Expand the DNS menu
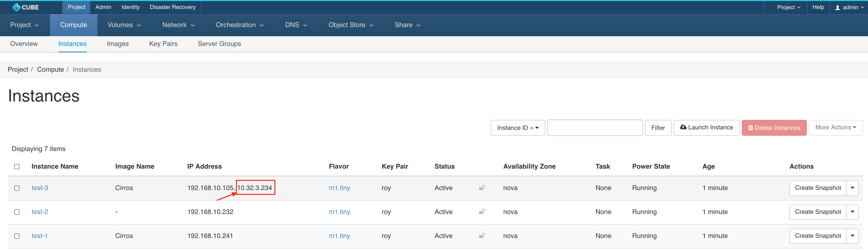Image resolution: width=868 pixels, height=250 pixels. click(296, 25)
